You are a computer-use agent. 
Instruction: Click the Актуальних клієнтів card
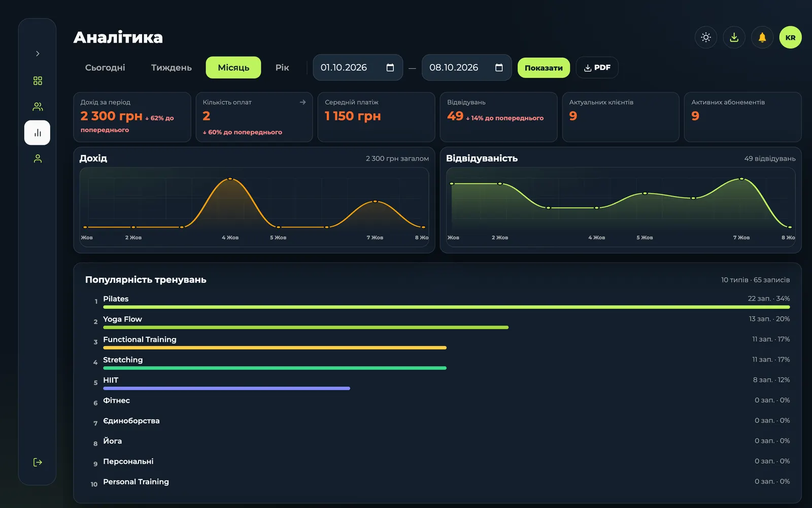pos(621,117)
